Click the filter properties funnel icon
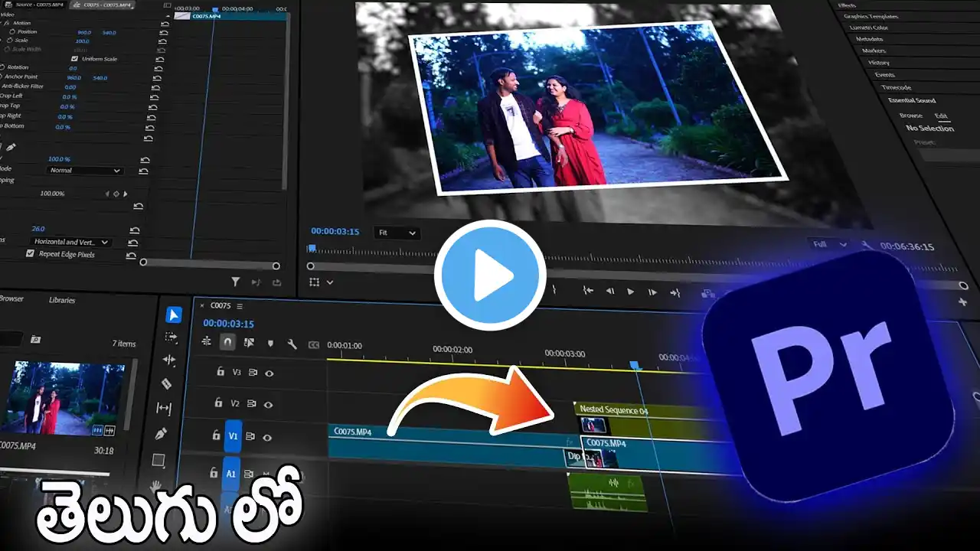This screenshot has height=551, width=980. [236, 282]
